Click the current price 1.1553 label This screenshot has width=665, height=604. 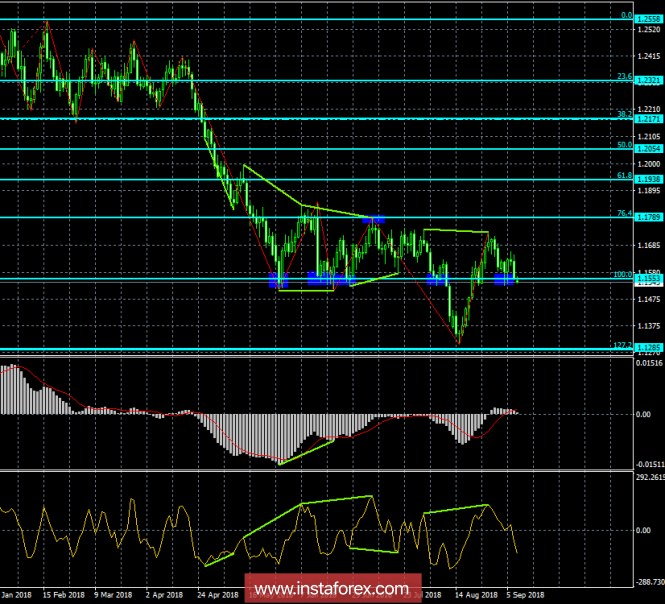pos(649,278)
